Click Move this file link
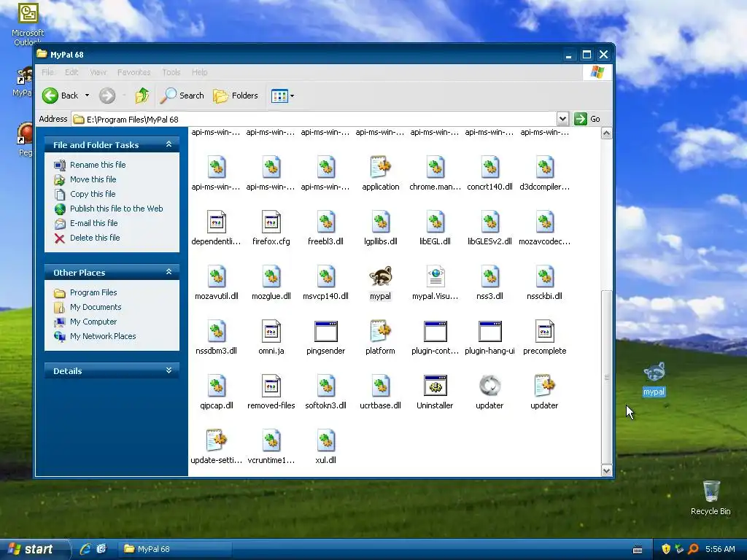 pyautogui.click(x=93, y=179)
